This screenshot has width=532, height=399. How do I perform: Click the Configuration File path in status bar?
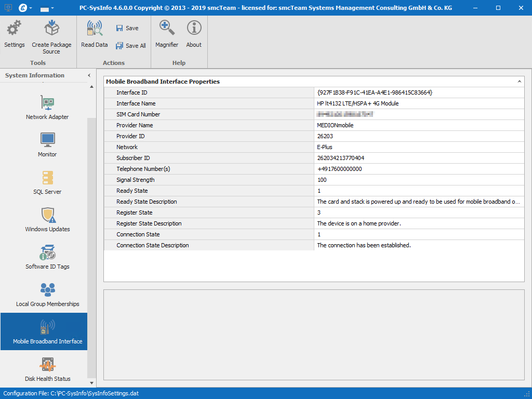point(71,394)
